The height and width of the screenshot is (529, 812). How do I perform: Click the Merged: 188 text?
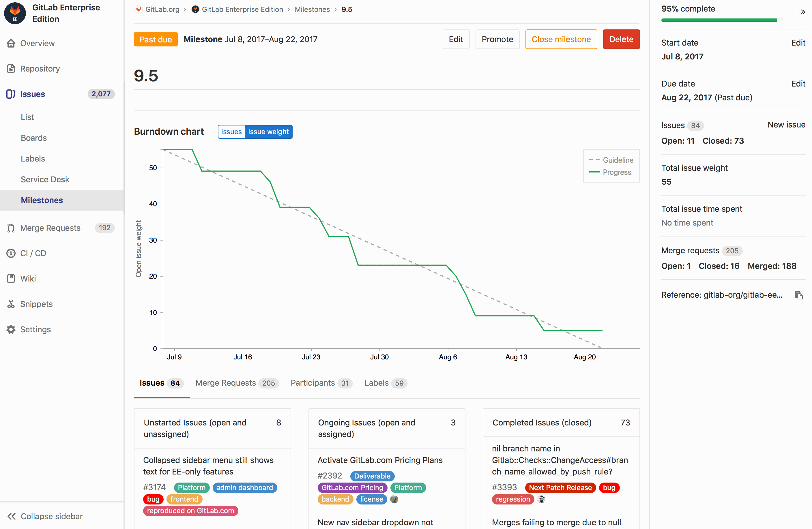click(772, 266)
